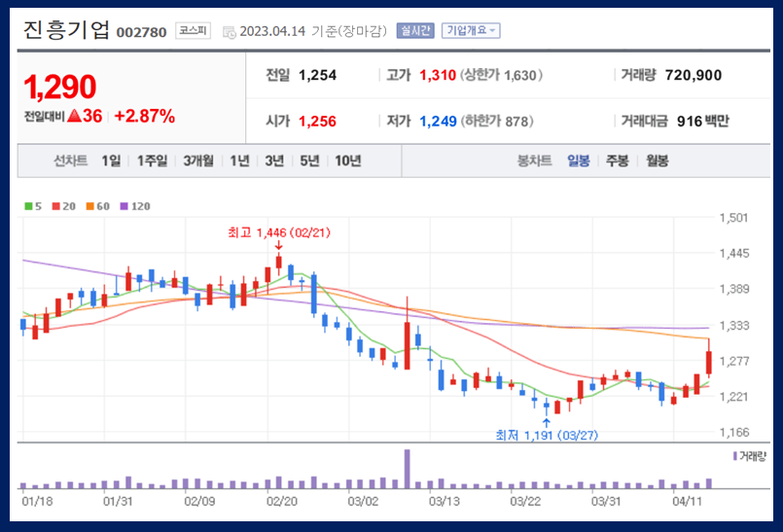Screen dimensions: 783x532
Task: Click the stock name 진흥기업
Action: [x=66, y=30]
